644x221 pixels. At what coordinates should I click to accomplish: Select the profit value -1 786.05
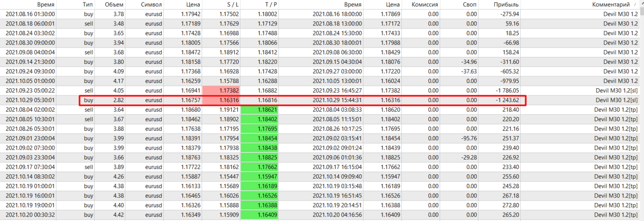pyautogui.click(x=507, y=90)
